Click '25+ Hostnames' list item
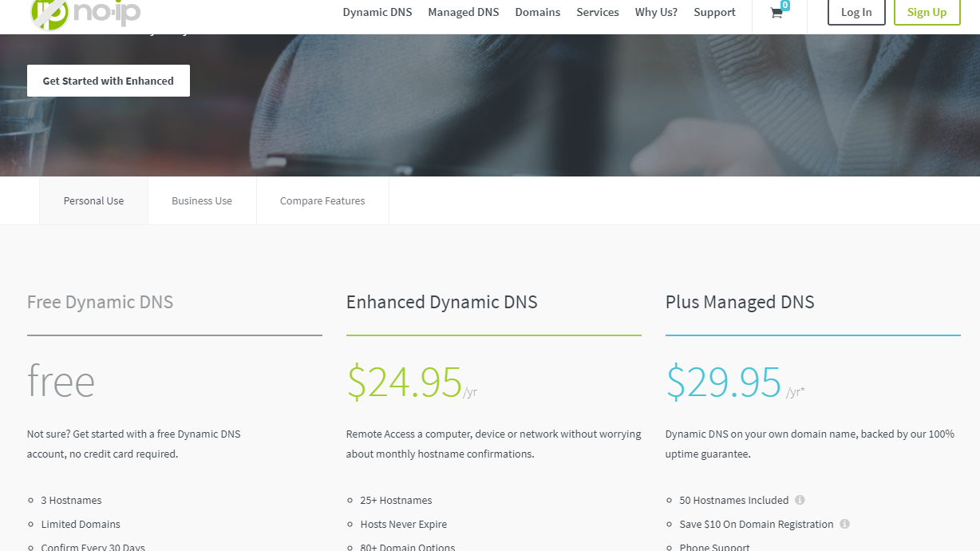 [396, 500]
